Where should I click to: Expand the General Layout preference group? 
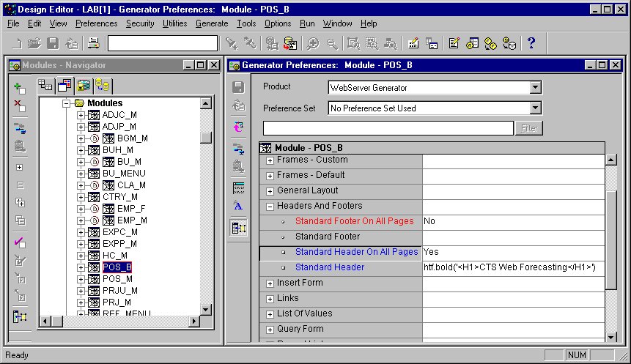coord(270,190)
